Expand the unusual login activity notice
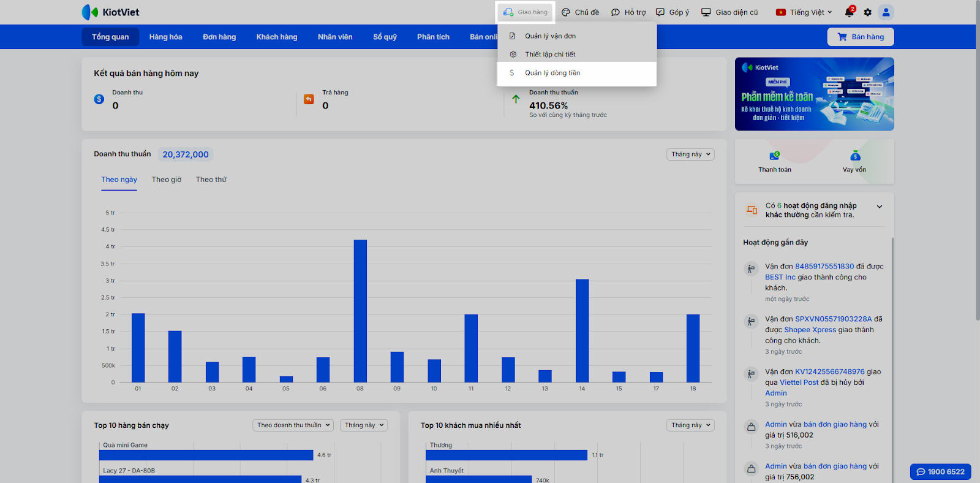 point(880,207)
